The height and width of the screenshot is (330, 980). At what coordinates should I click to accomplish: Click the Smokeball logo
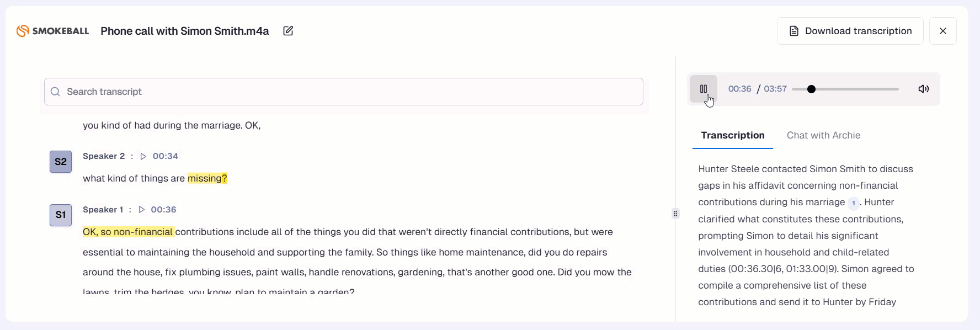(53, 31)
